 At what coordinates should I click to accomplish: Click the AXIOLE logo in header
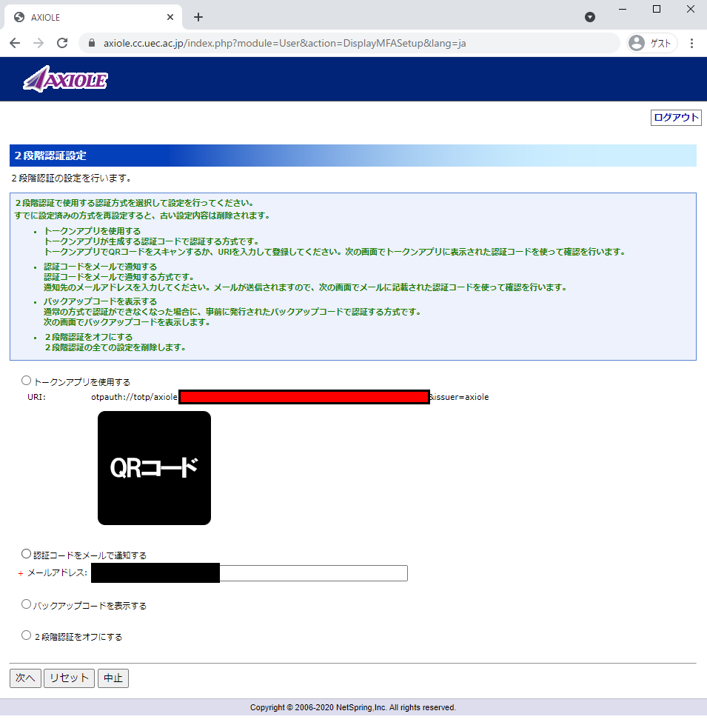click(x=65, y=79)
